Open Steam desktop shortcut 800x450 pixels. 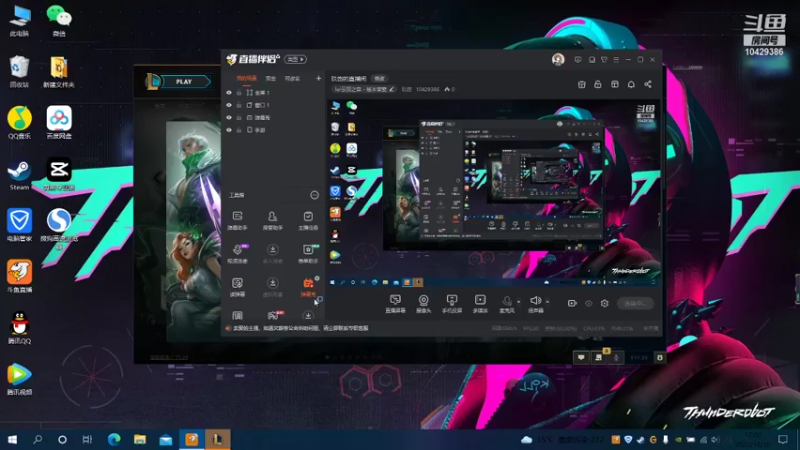point(19,175)
